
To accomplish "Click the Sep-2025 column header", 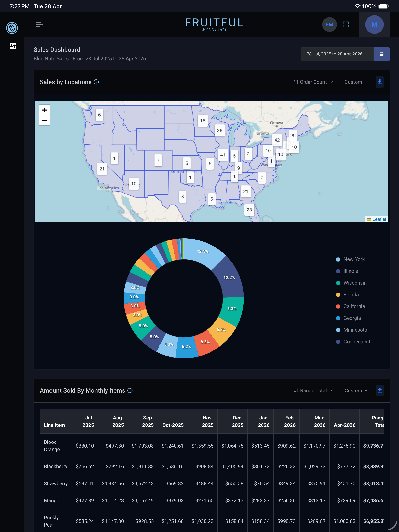I will tap(143, 422).
